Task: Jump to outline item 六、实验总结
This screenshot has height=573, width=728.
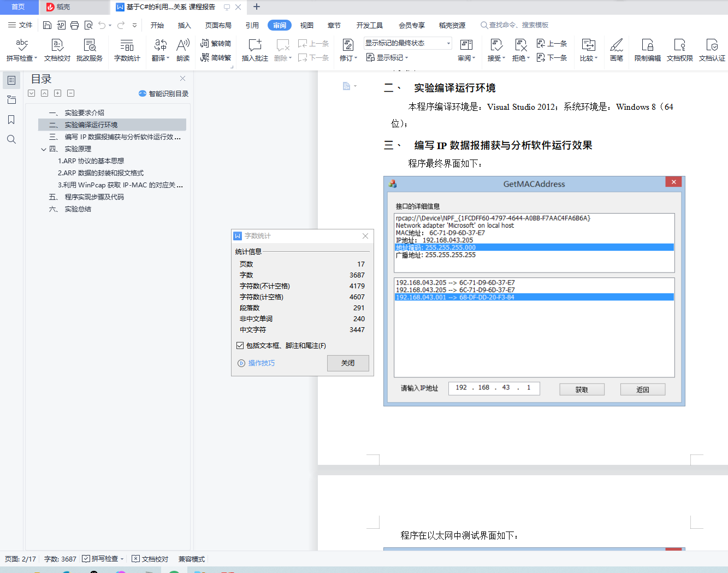Action: [112, 209]
